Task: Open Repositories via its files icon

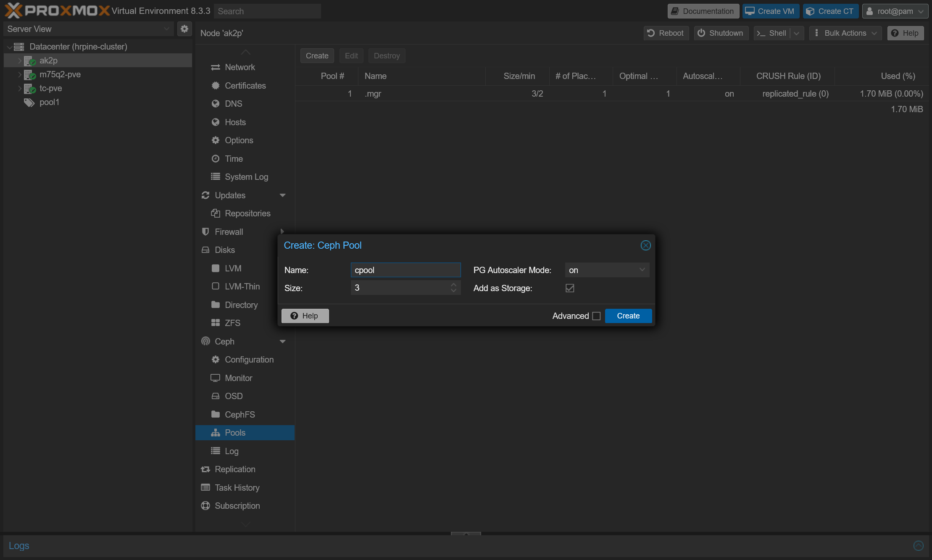Action: (x=216, y=213)
